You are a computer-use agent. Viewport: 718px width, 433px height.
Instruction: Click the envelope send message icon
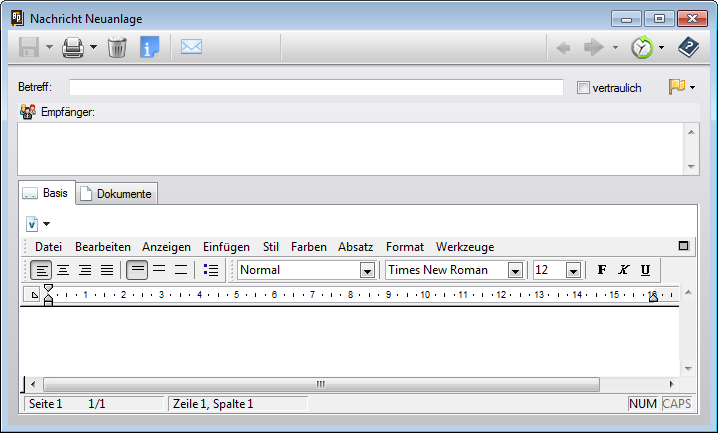(x=191, y=47)
